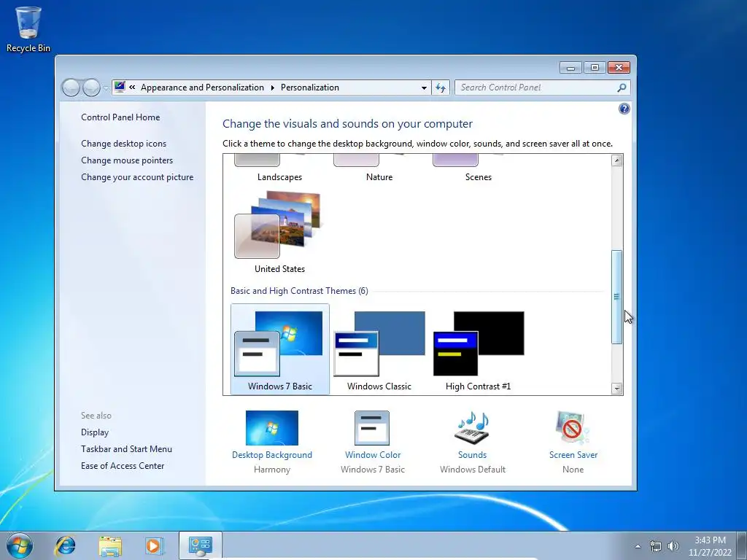This screenshot has height=560, width=747.
Task: Click the volume speaker tray icon
Action: (x=673, y=546)
